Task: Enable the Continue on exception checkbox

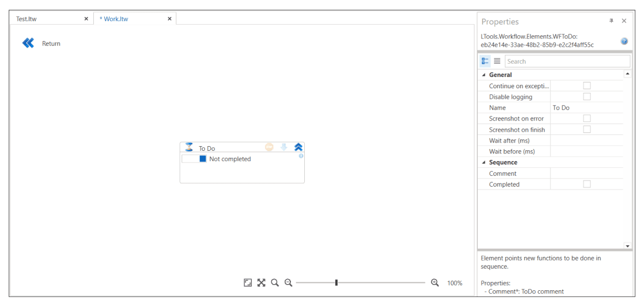Action: 587,86
